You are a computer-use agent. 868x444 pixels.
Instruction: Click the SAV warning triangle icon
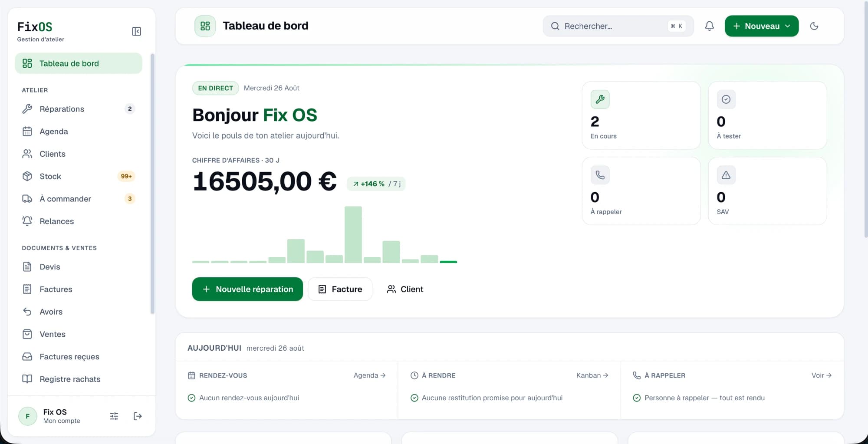[726, 175]
